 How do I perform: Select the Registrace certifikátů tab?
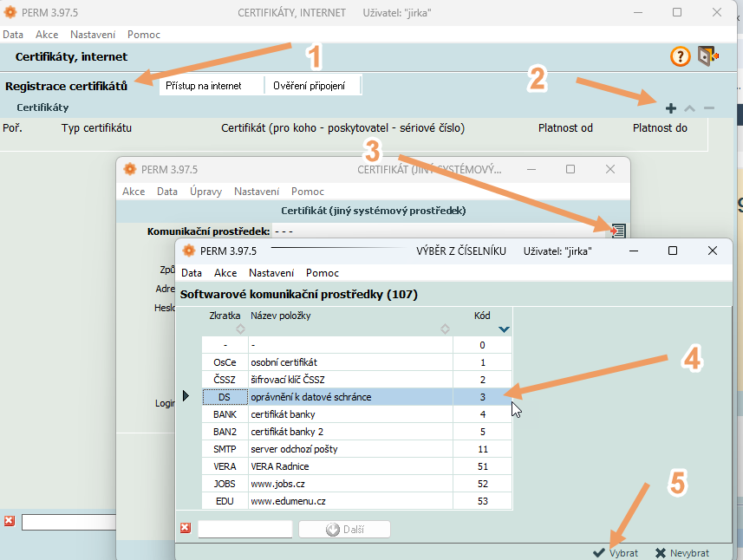coord(67,86)
